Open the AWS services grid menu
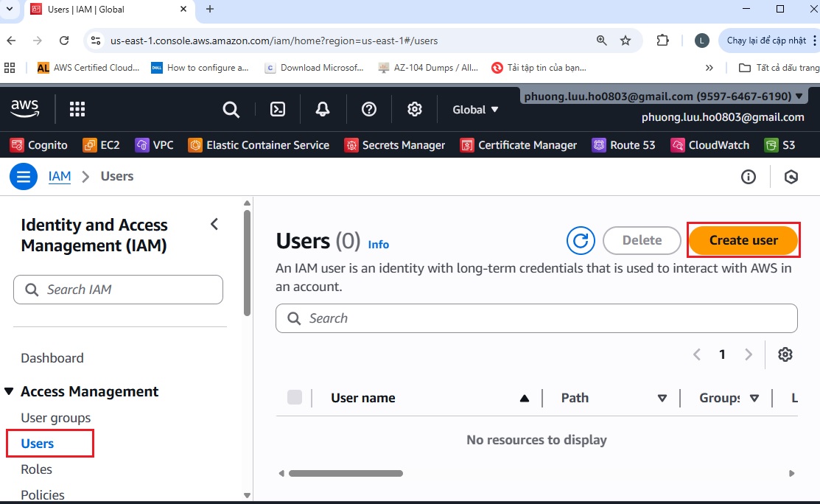This screenshot has width=820, height=504. coord(77,110)
